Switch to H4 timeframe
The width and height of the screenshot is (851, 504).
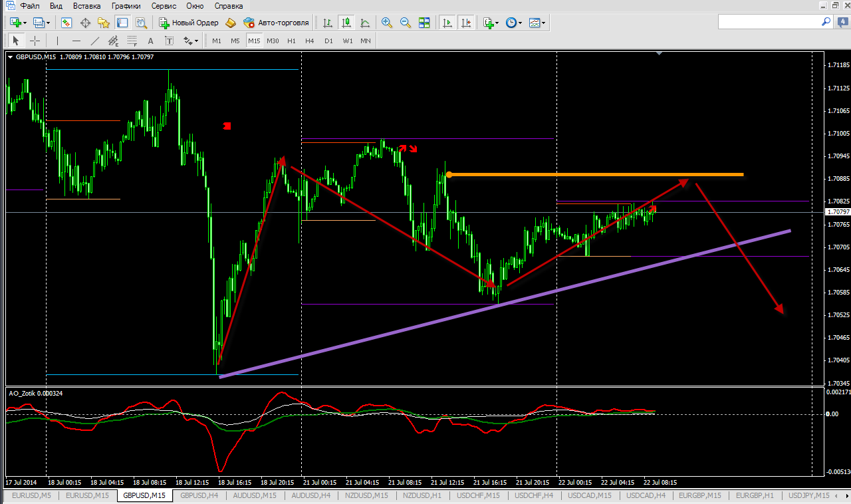click(310, 41)
